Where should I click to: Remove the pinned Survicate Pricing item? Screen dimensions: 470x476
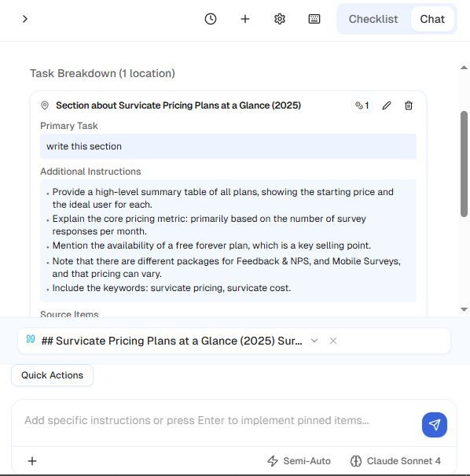tap(333, 341)
